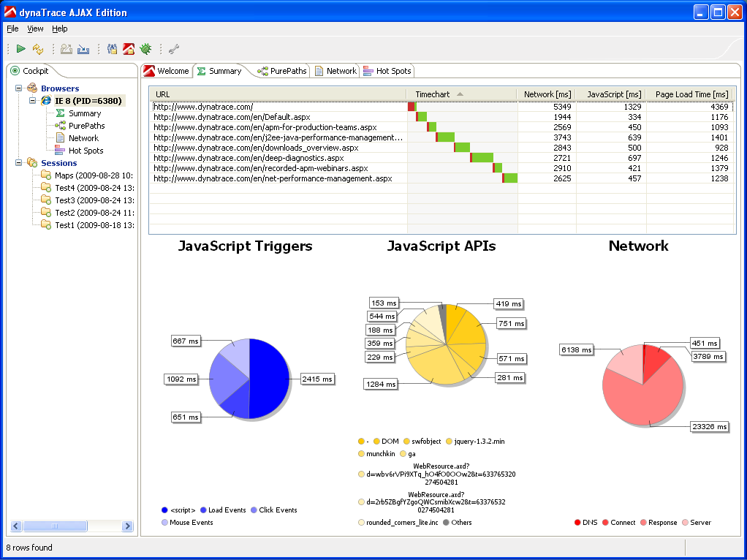Switch to the Network tab
Screen dimensions: 747x560
coord(336,71)
